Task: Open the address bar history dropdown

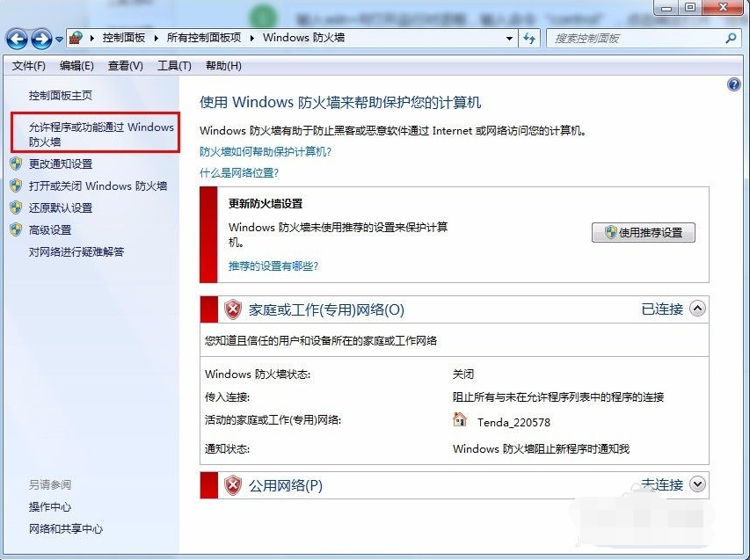Action: pyautogui.click(x=509, y=39)
